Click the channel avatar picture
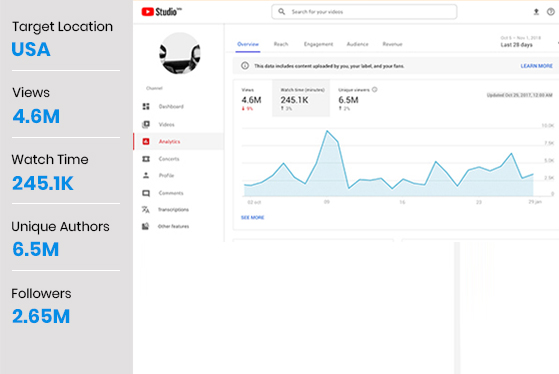The height and width of the screenshot is (374, 559). (180, 53)
